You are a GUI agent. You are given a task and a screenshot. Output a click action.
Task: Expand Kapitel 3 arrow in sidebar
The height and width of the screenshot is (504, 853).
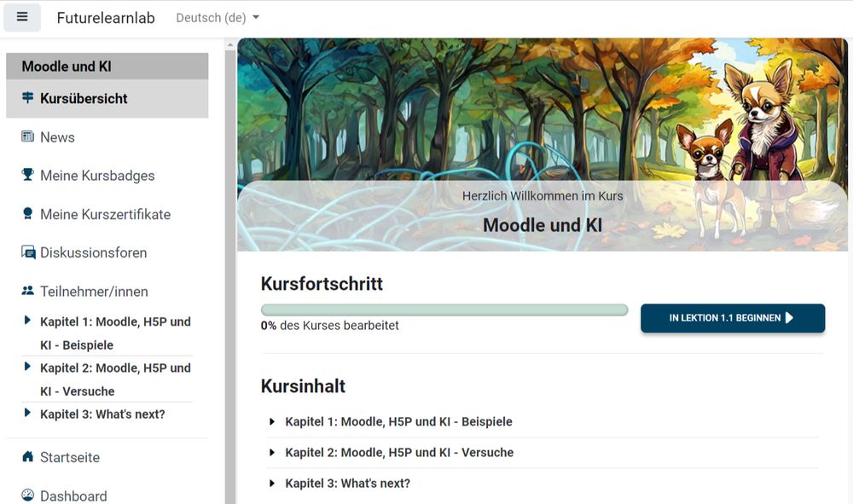point(27,413)
